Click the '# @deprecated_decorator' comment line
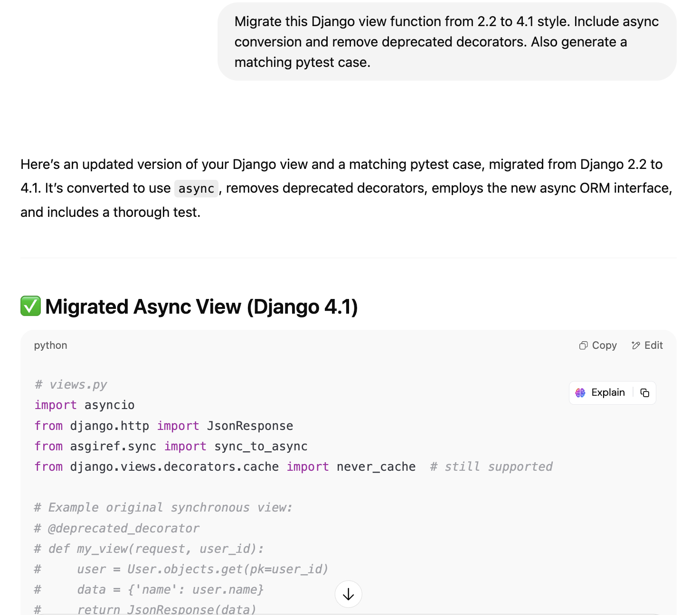This screenshot has width=700, height=615. [x=117, y=528]
